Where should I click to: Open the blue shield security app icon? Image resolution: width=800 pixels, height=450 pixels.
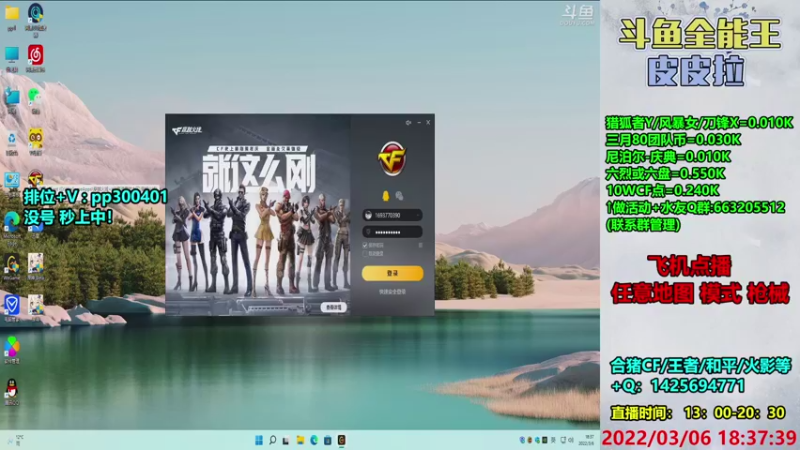coord(12,307)
